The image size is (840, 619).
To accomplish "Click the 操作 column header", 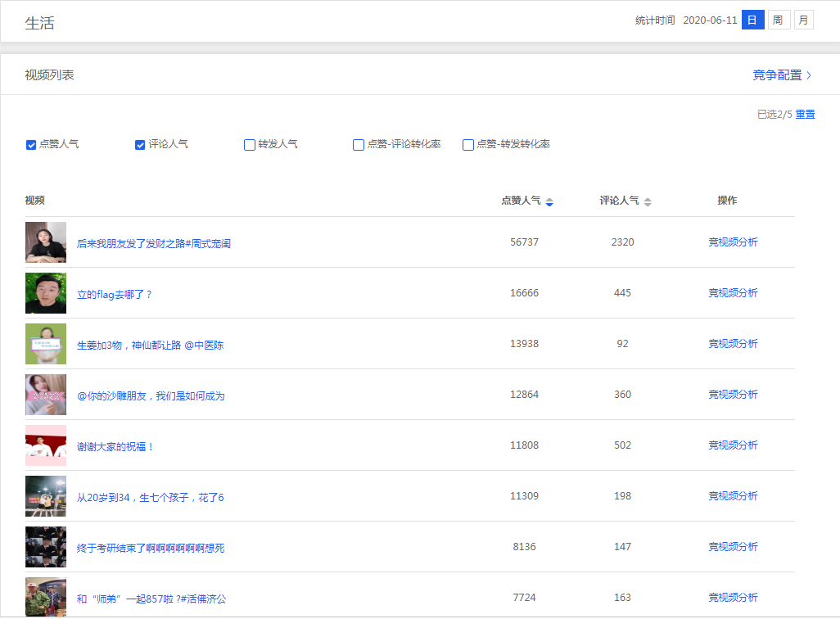I will click(728, 201).
